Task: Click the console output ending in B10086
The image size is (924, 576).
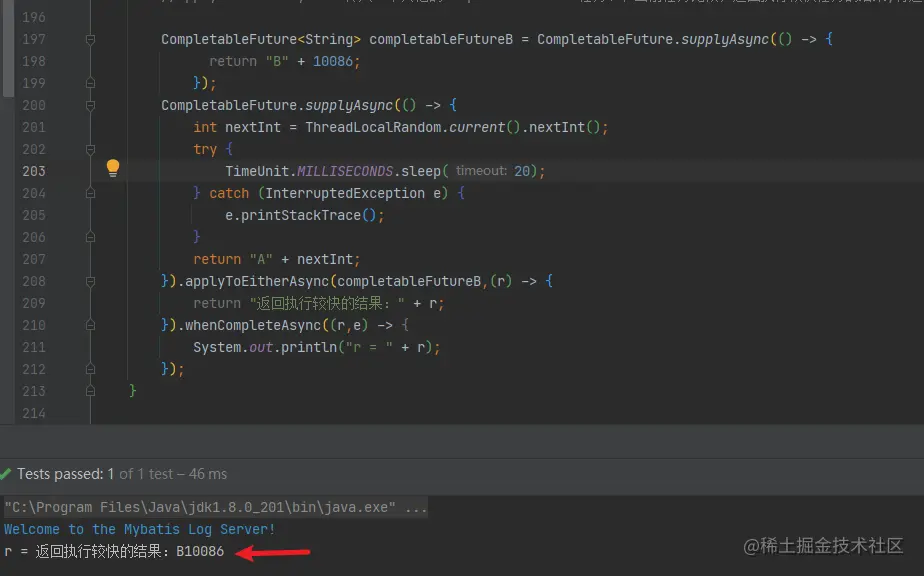Action: click(x=114, y=551)
